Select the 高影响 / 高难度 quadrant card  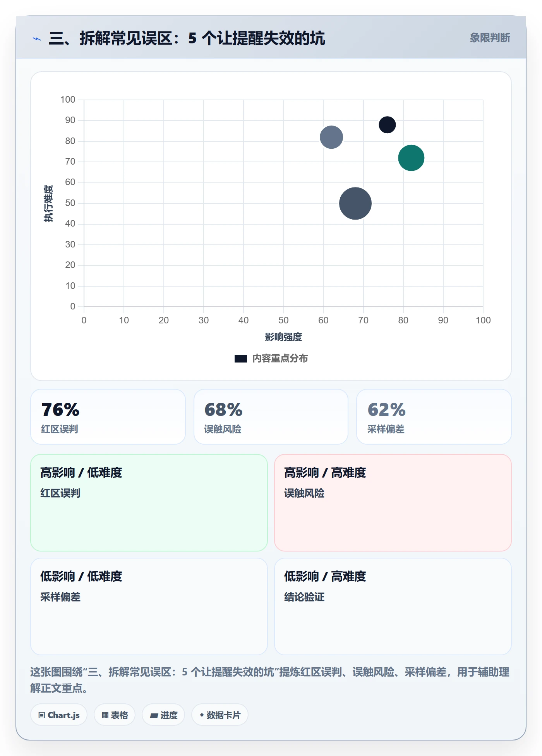click(x=393, y=503)
